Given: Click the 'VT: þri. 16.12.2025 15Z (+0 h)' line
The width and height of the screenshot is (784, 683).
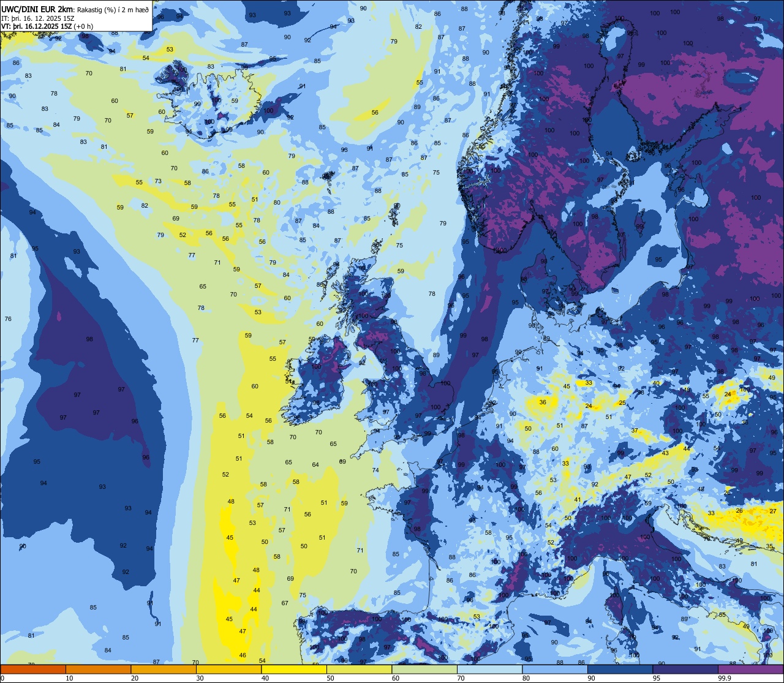Looking at the screenshot, I should 48,27.
